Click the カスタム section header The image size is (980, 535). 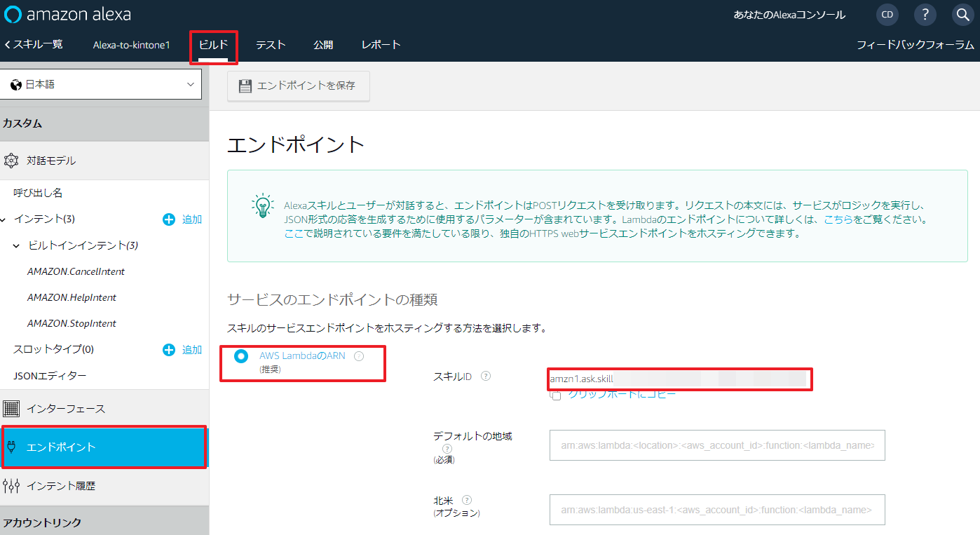104,123
